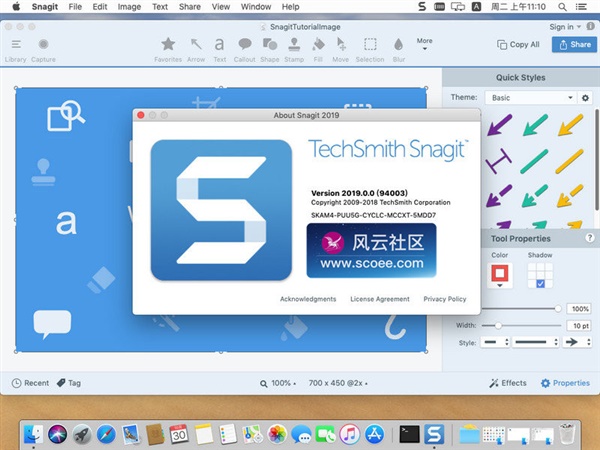
Task: Click the Width 10 pt field
Action: [x=579, y=326]
